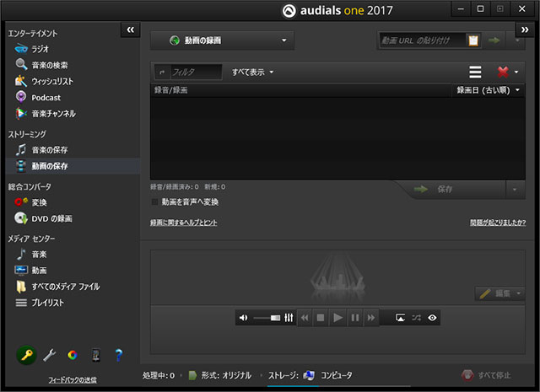Adjust the volume slider
540x392 pixels.
click(267, 318)
